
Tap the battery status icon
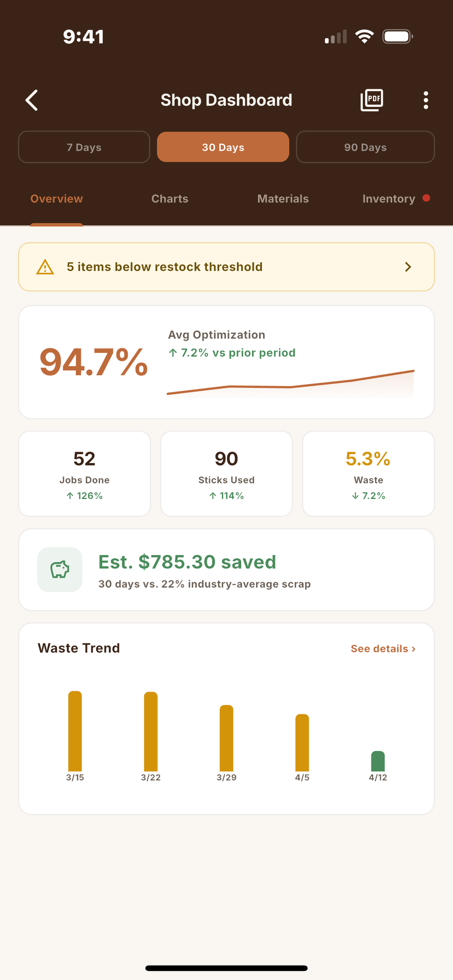[398, 37]
